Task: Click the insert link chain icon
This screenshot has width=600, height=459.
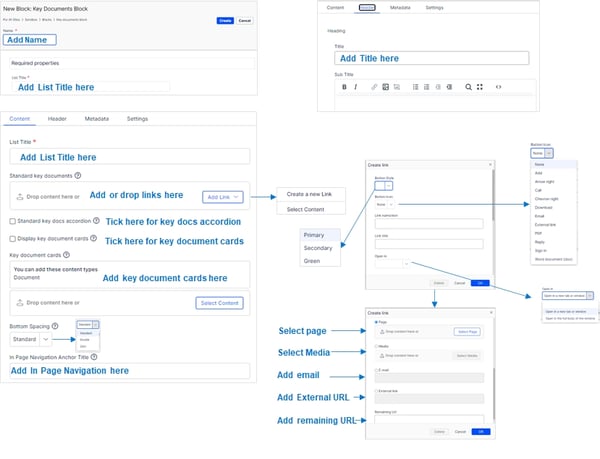Action: tap(374, 87)
